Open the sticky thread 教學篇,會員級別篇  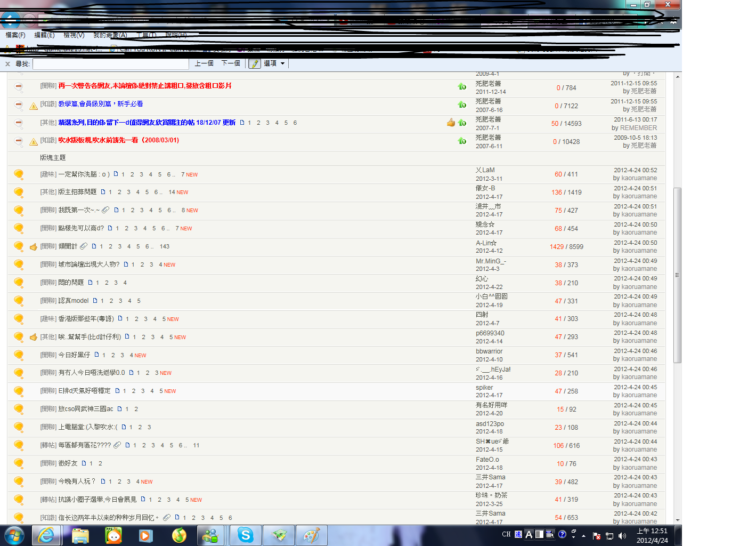101,104
